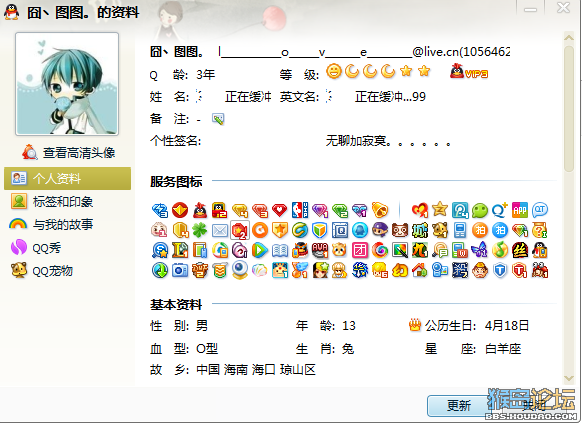Click the edit remark pencil icon
The image size is (582, 425).
click(218, 119)
